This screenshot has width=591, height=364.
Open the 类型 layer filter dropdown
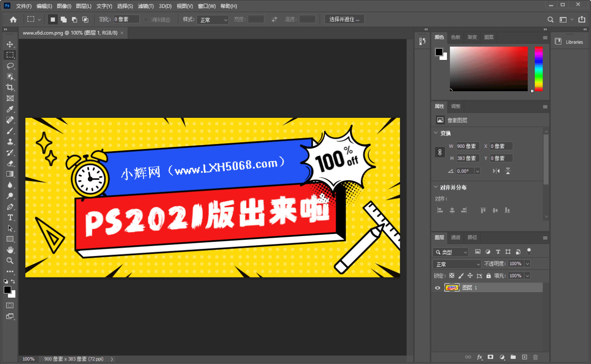pyautogui.click(x=450, y=252)
